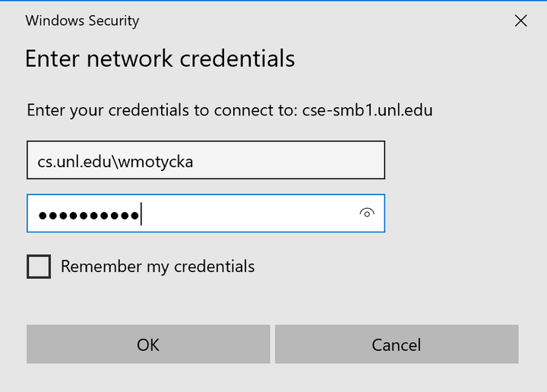This screenshot has height=392, width=547.
Task: Click the "Enter your credentials to connect to" prompt
Action: click(x=160, y=110)
